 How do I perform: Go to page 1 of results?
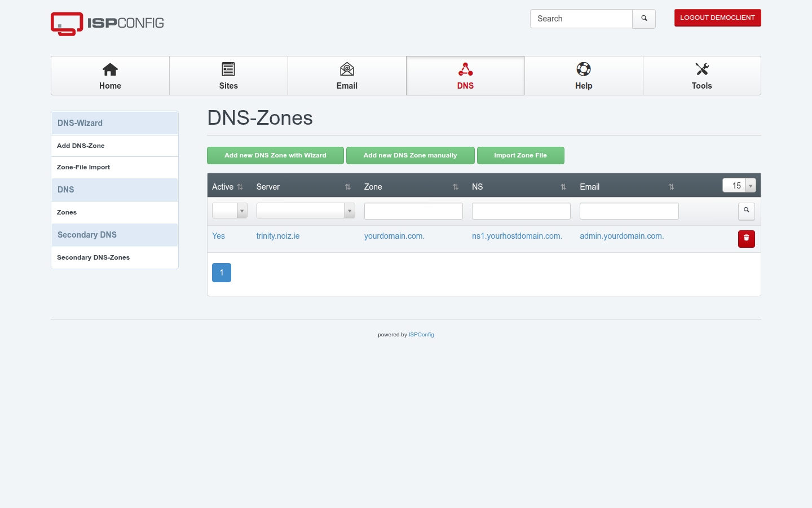[222, 273]
